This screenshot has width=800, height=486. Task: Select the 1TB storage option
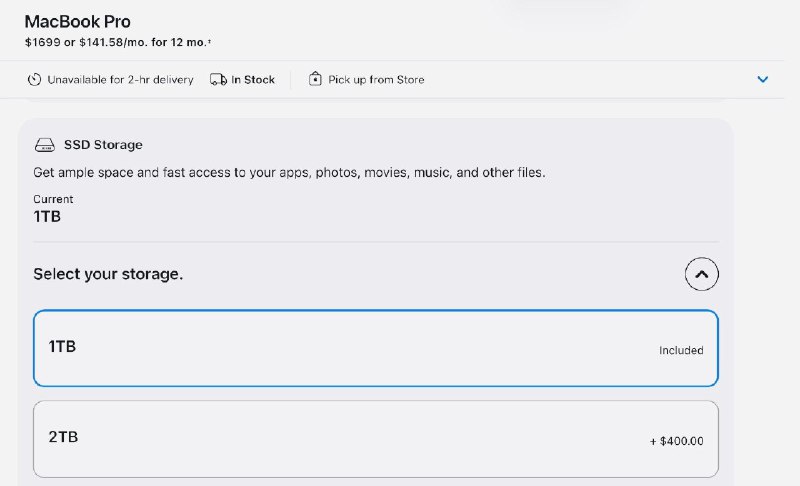375,348
